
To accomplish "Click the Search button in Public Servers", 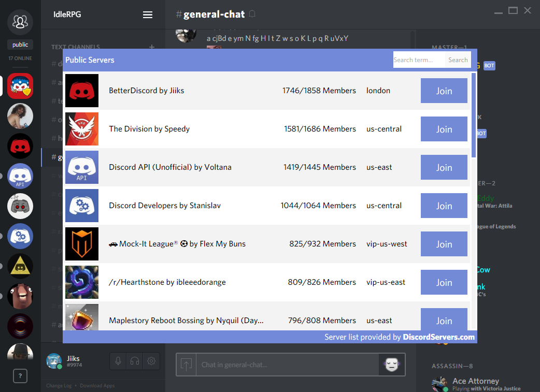I will point(458,60).
